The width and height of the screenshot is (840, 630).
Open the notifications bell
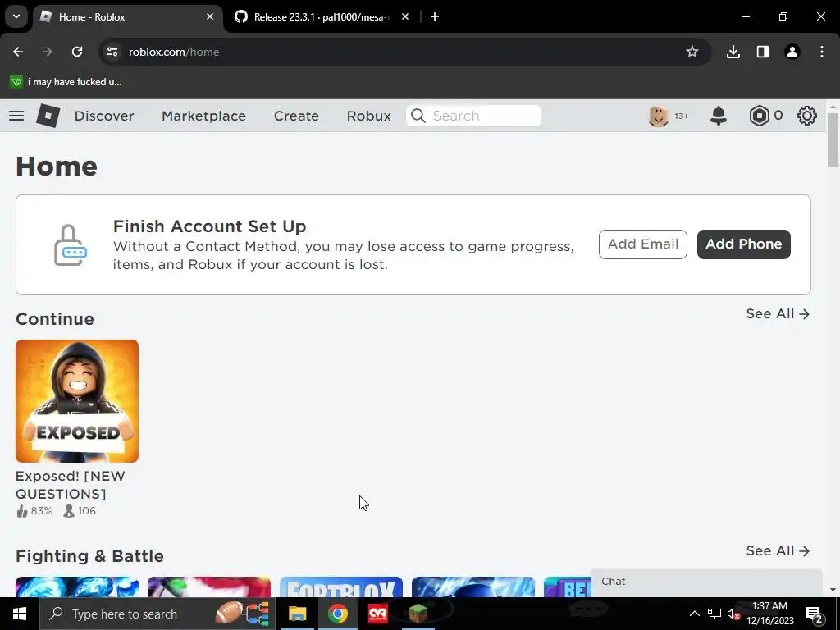[x=719, y=116]
